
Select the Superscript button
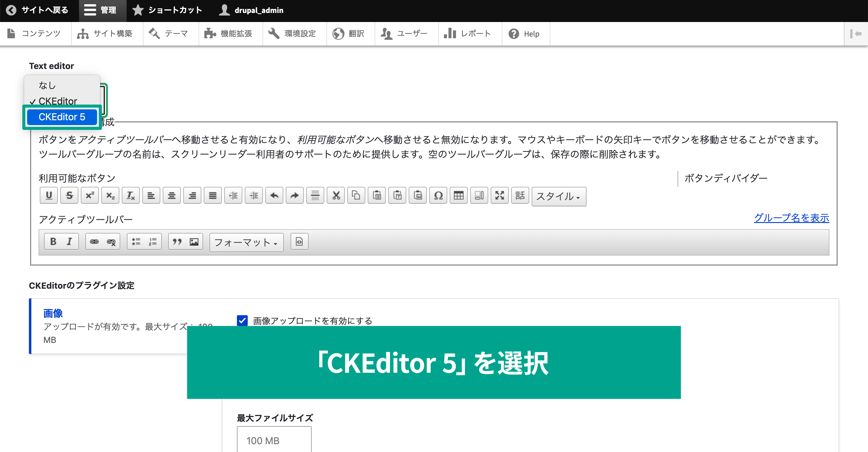click(x=90, y=195)
